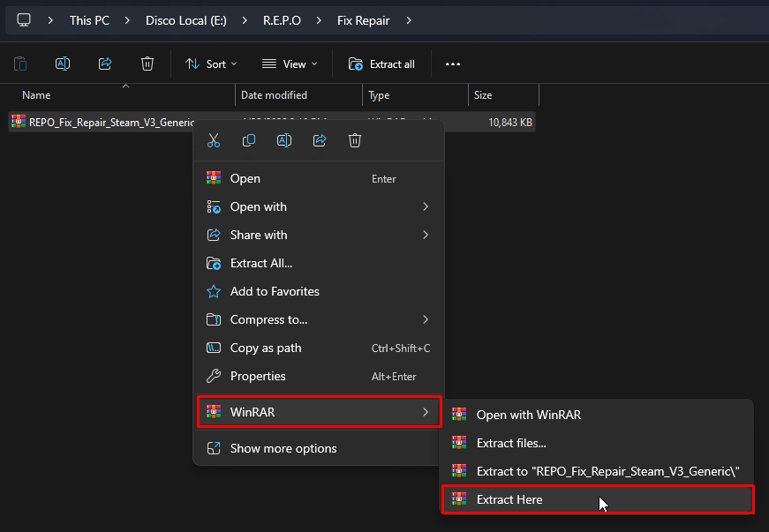Click the Rename icon in context menu
The image size is (769, 532).
click(284, 140)
